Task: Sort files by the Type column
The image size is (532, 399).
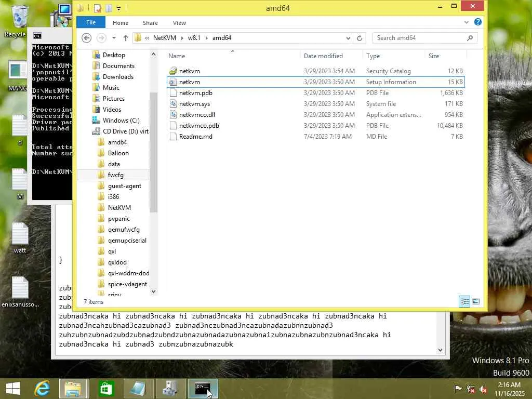Action: tap(373, 56)
